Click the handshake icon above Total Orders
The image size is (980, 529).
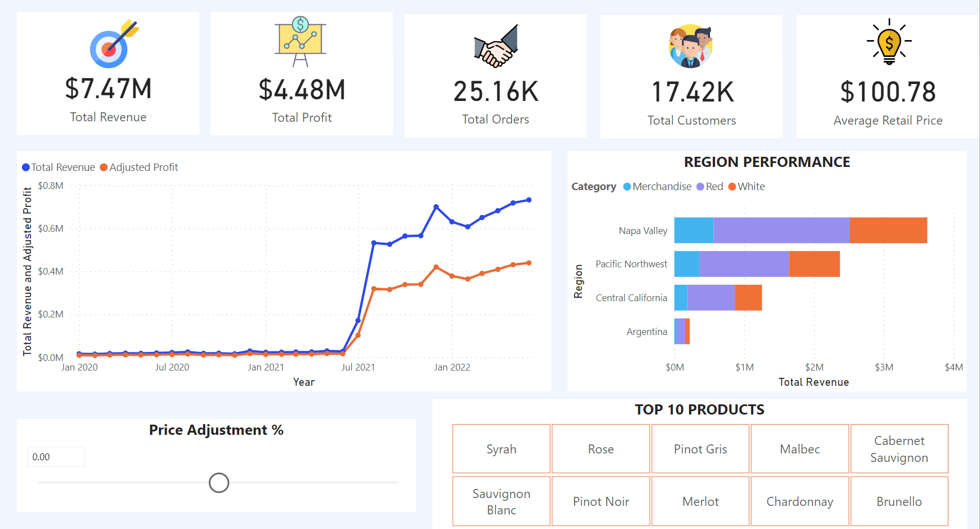pos(496,46)
